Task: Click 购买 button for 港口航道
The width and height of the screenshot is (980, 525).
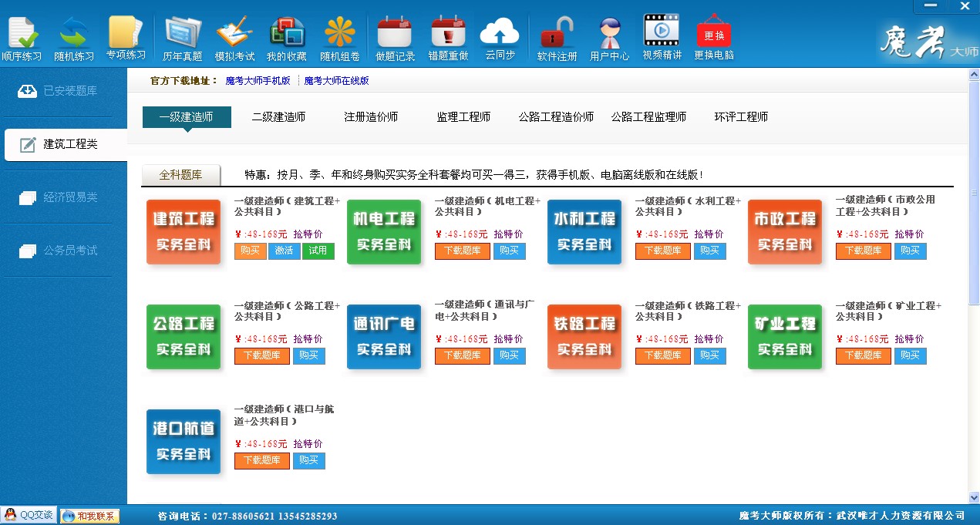Action: coord(309,460)
